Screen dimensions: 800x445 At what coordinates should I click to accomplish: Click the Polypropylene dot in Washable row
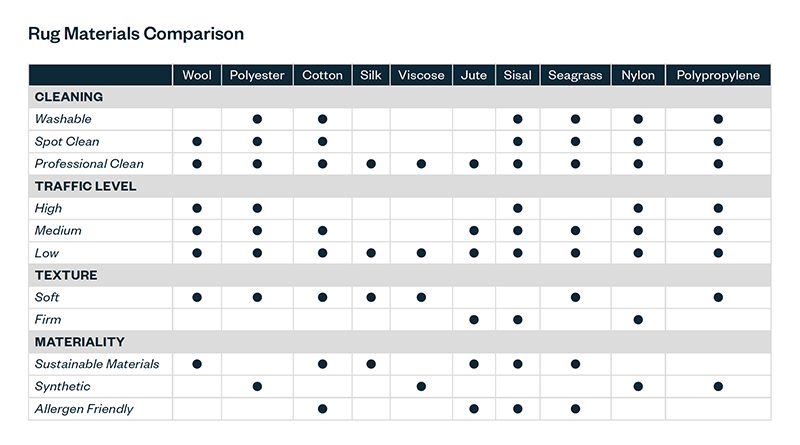pos(718,120)
